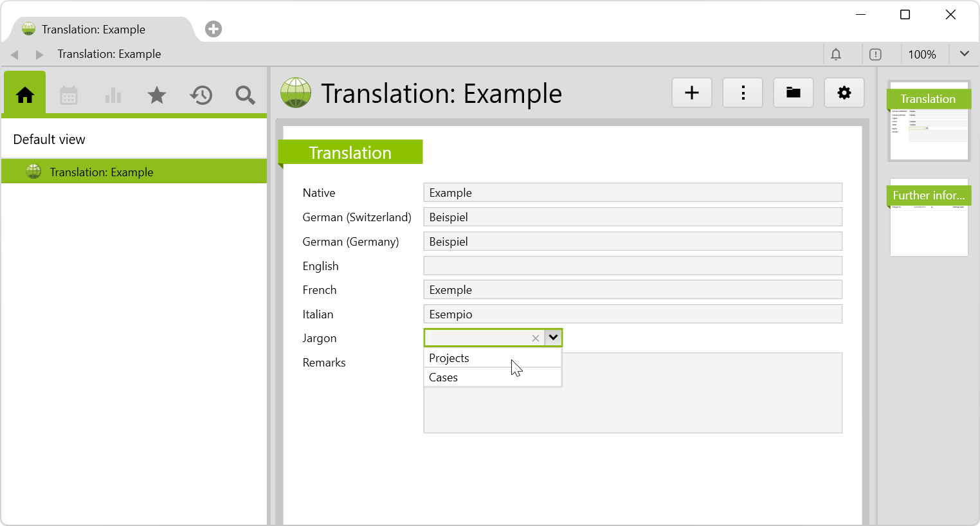Screen dimensions: 980x526
Task: Add a new tab with plus icon
Action: 213,29
